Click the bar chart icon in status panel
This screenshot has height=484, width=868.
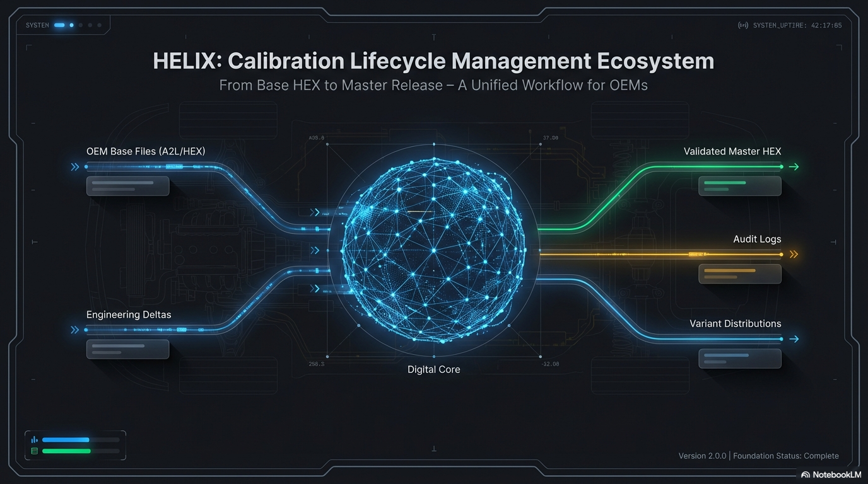(34, 440)
